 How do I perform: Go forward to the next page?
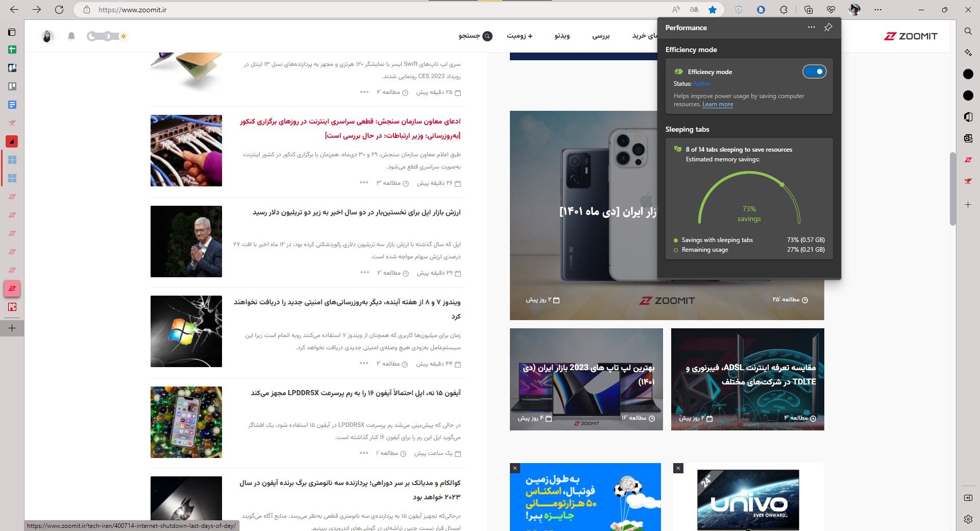point(37,10)
